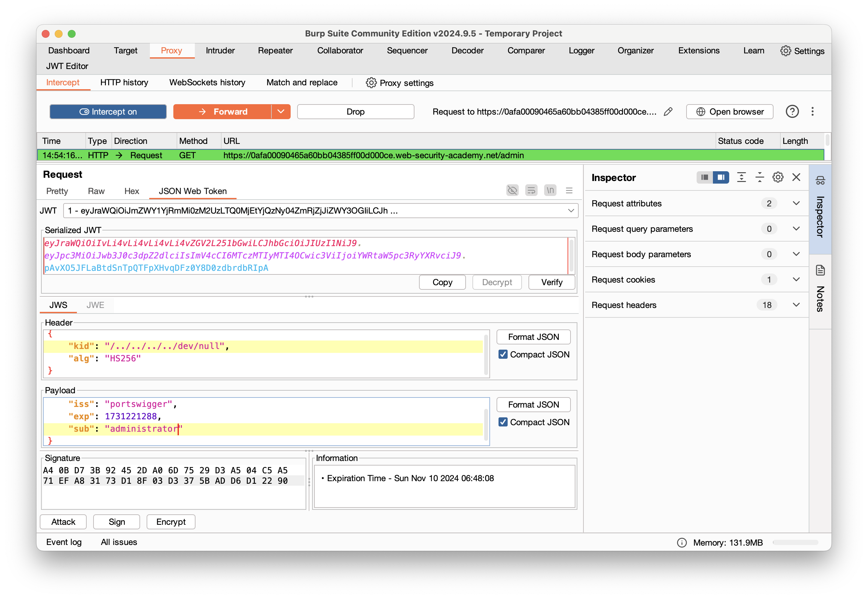
Task: Uncheck Compact JSON for the Payload
Action: [x=503, y=422]
